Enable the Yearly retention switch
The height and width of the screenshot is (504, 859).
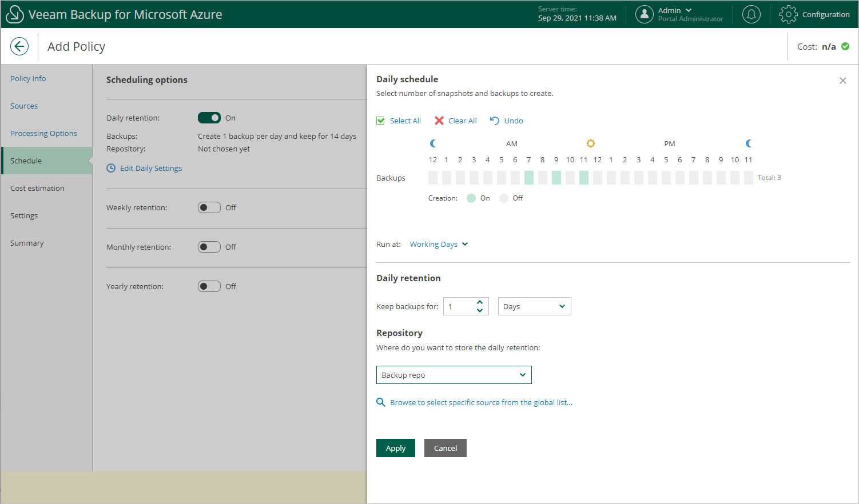pos(209,286)
